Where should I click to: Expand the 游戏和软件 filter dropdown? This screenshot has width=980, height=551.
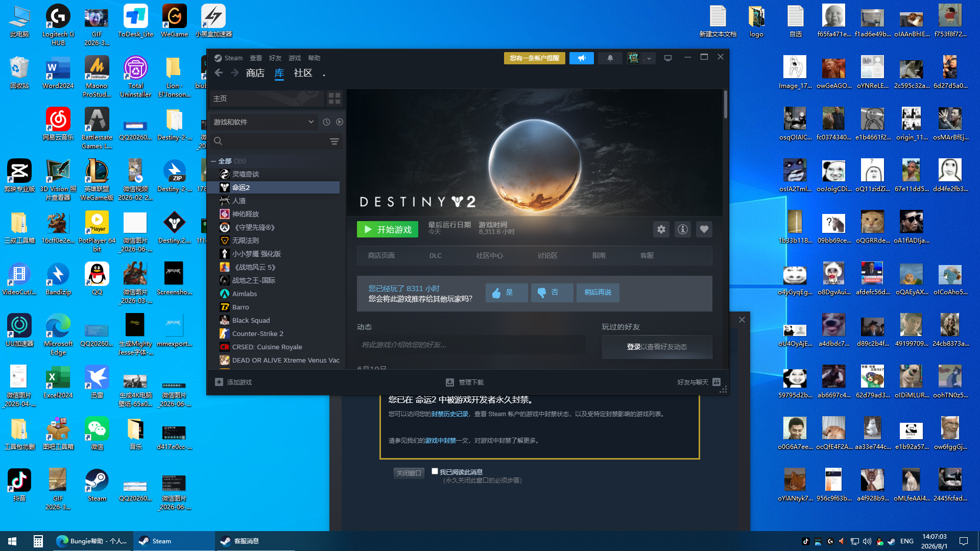coord(264,122)
